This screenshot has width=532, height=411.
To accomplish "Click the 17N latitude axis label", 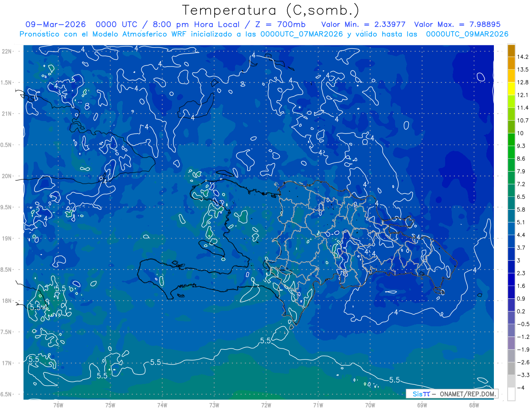I will (7, 363).
